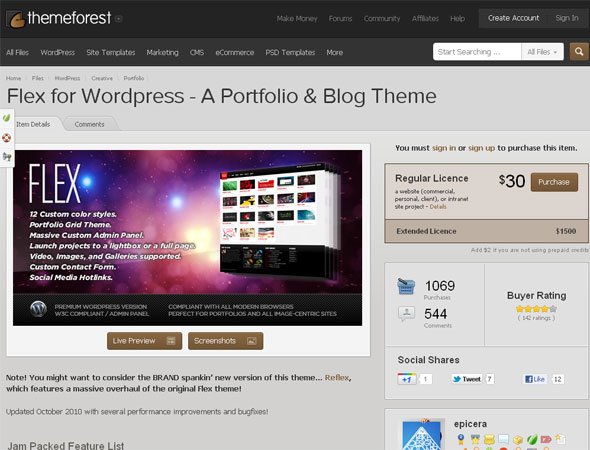Click the comments speech bubble icon
Screen dimensions: 590x450
click(x=406, y=314)
